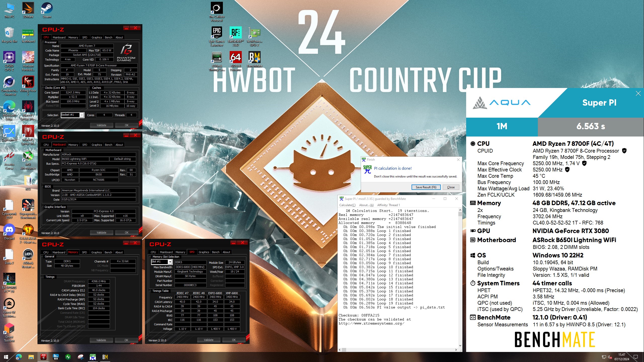Screen dimensions: 644x362
Task: Open the ASRock Timing Configurator icon
Action: (217, 61)
